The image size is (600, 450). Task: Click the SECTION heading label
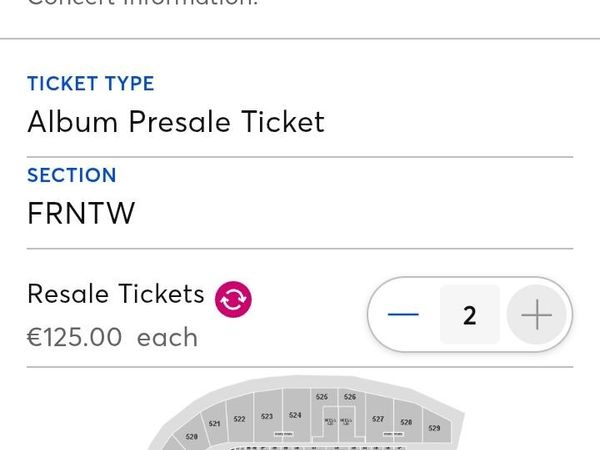click(x=72, y=175)
